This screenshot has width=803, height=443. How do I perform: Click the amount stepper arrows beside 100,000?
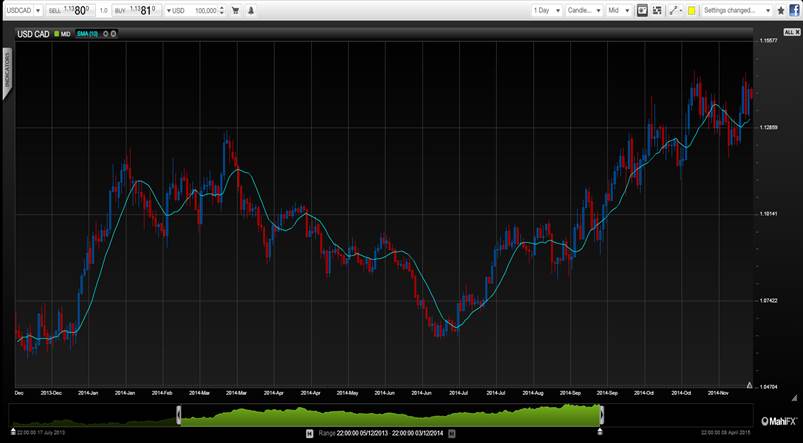point(223,10)
